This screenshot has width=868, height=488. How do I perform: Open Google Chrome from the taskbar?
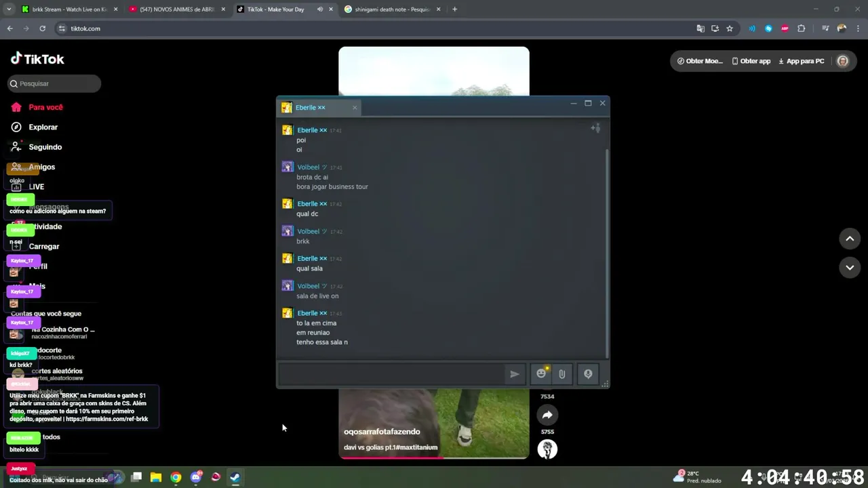[x=176, y=477]
